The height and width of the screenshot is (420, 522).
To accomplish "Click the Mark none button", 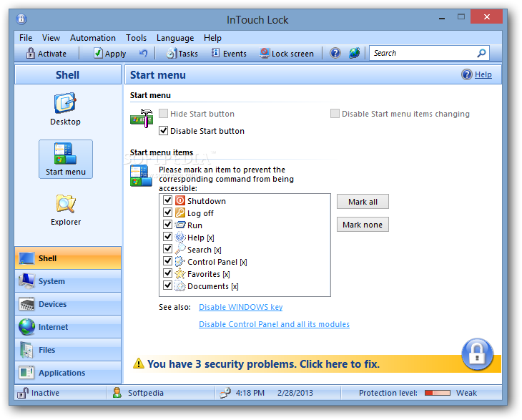I will tap(363, 225).
